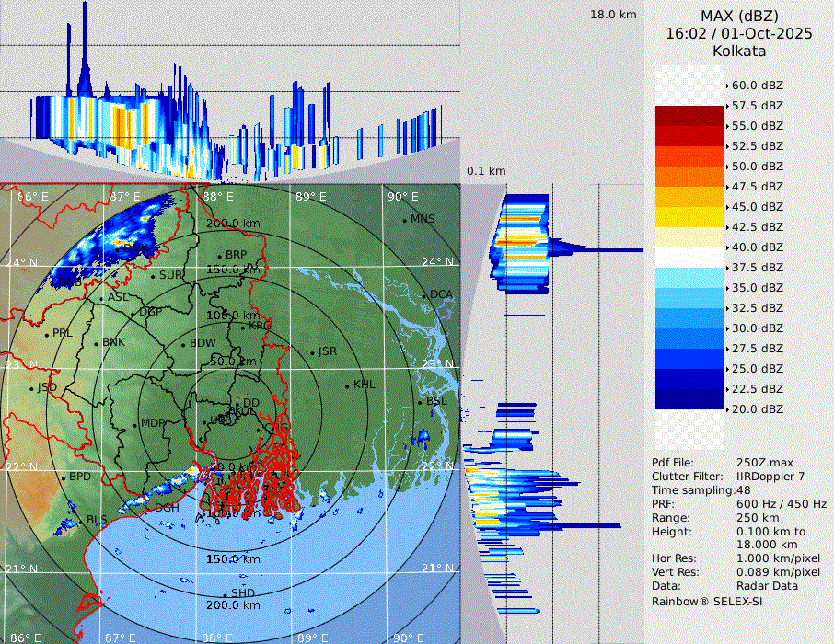Click the MAX (dBZ) title text
The width and height of the screenshot is (834, 644).
(x=739, y=16)
